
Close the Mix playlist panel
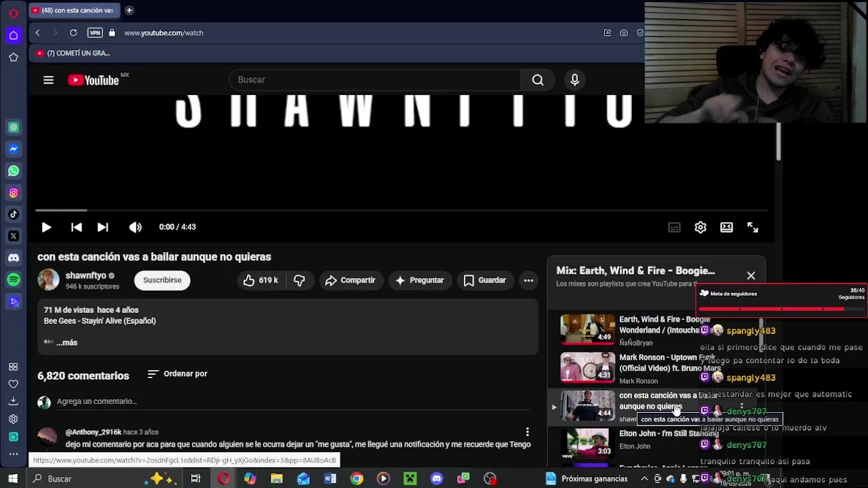[751, 276]
